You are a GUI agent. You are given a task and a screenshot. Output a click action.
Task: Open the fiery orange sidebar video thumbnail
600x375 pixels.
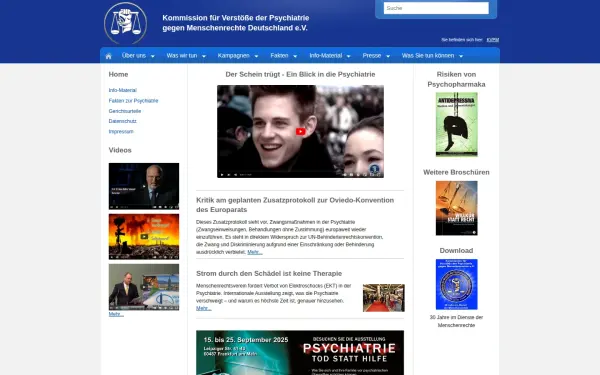tap(144, 236)
